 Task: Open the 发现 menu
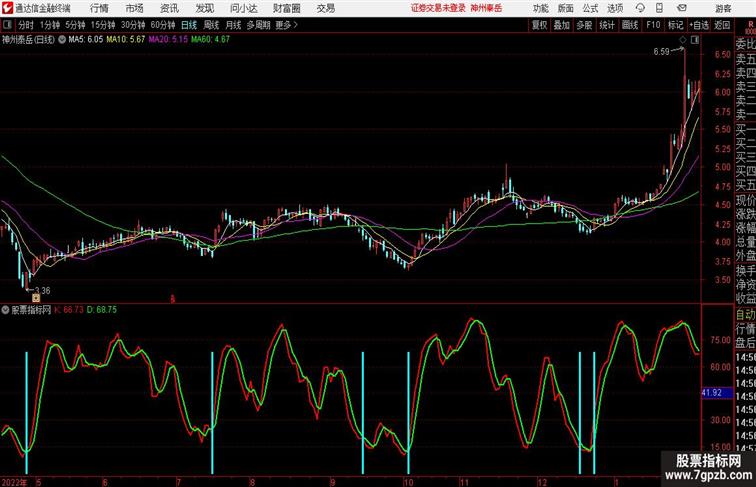pyautogui.click(x=204, y=8)
